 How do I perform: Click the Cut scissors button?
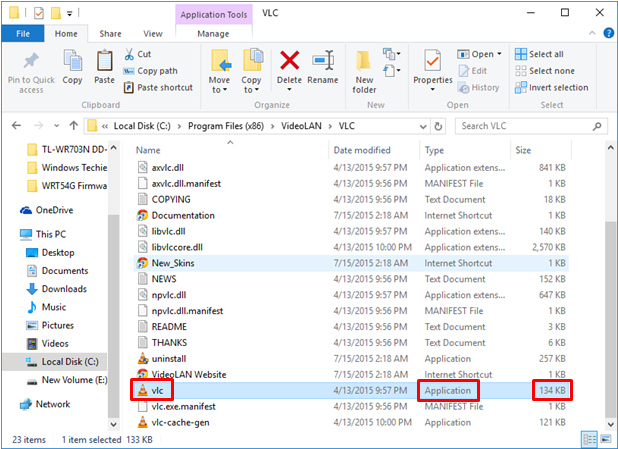(x=138, y=54)
